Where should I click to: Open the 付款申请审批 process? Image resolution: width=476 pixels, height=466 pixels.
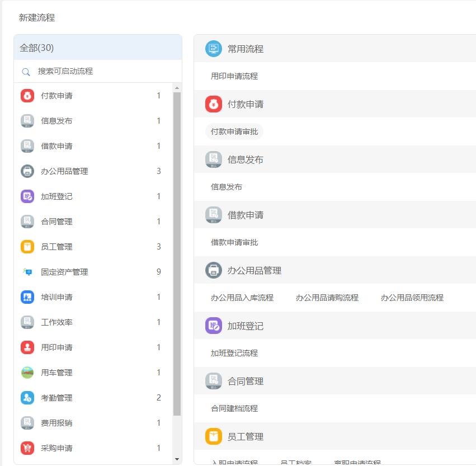234,131
